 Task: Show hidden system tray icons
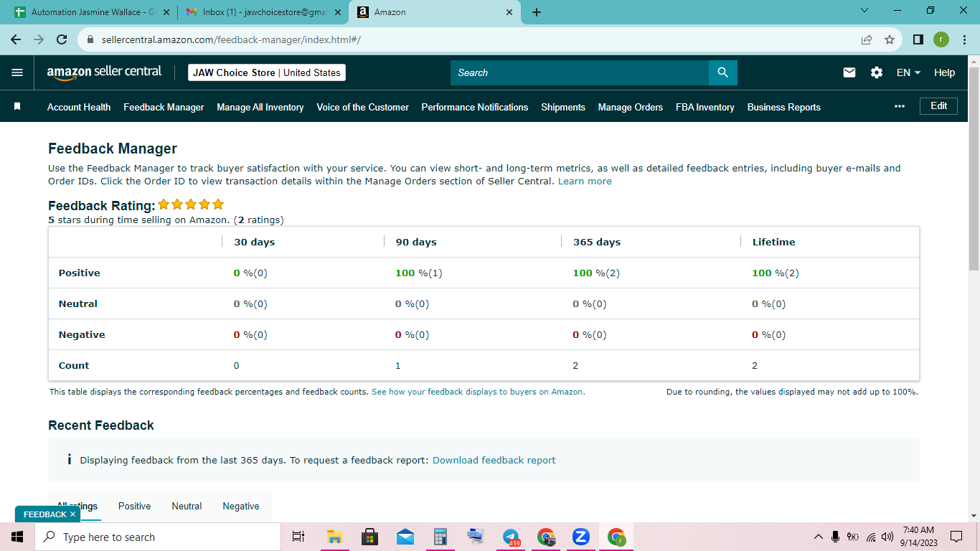tap(819, 537)
